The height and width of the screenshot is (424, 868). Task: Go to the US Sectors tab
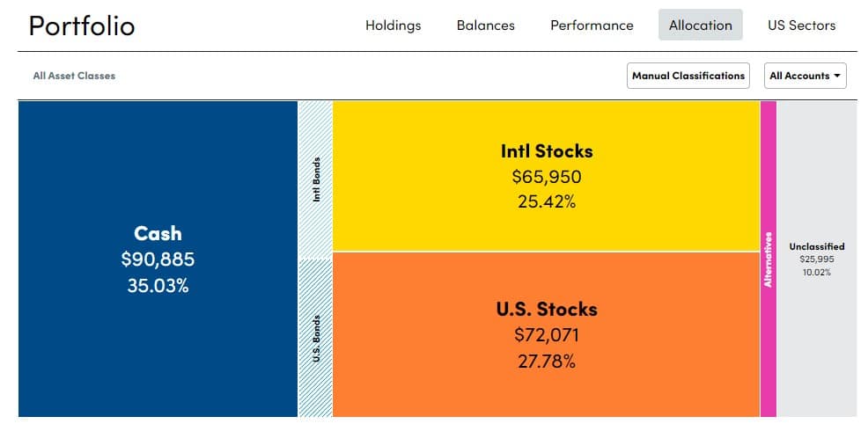click(801, 26)
